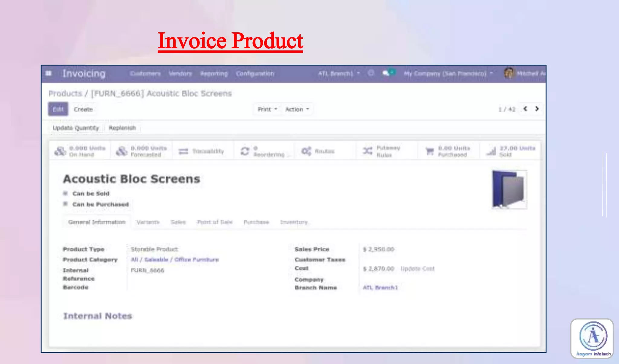Screen dimensions: 619x364
Task: Open Putaway Rules stat button
Action: coord(387,151)
